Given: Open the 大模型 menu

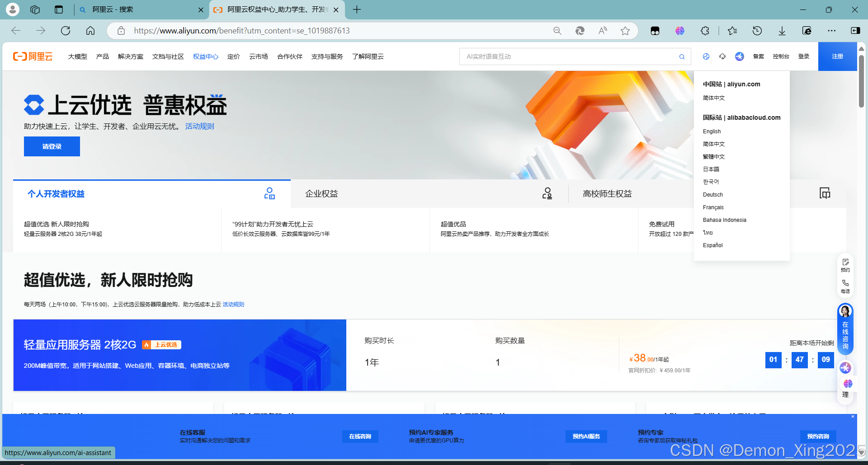Looking at the screenshot, I should point(78,56).
